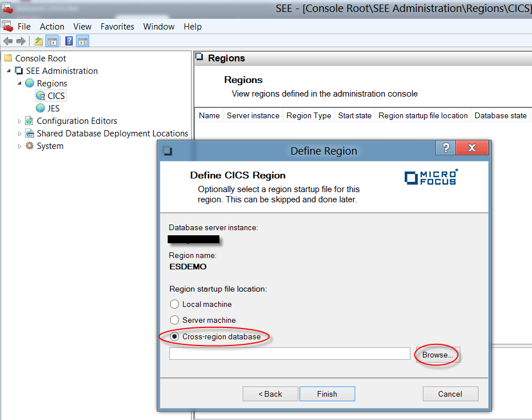
Task: Sort by the Region Type column header
Action: click(309, 116)
